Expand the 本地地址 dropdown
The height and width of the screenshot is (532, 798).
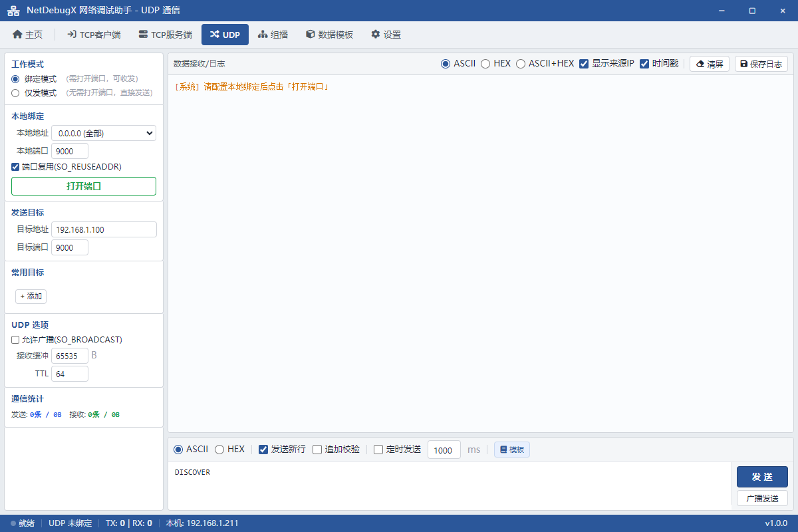pos(104,133)
